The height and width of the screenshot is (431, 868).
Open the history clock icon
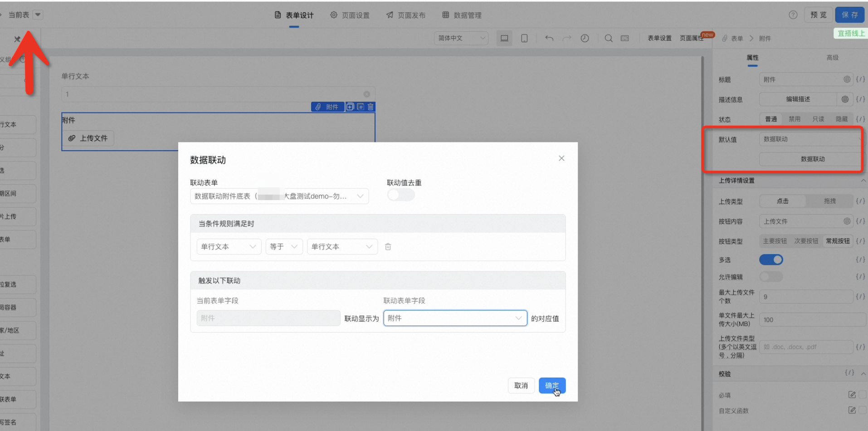585,38
